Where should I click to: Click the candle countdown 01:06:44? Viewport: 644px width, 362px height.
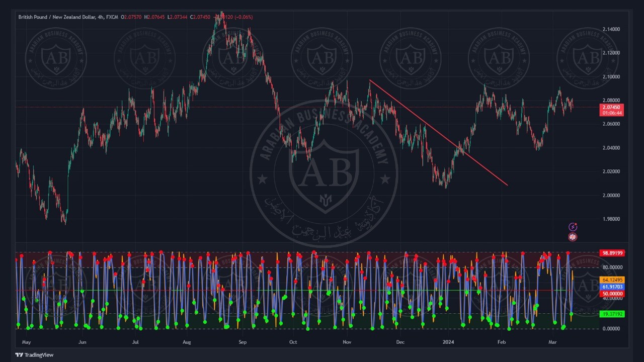[612, 113]
